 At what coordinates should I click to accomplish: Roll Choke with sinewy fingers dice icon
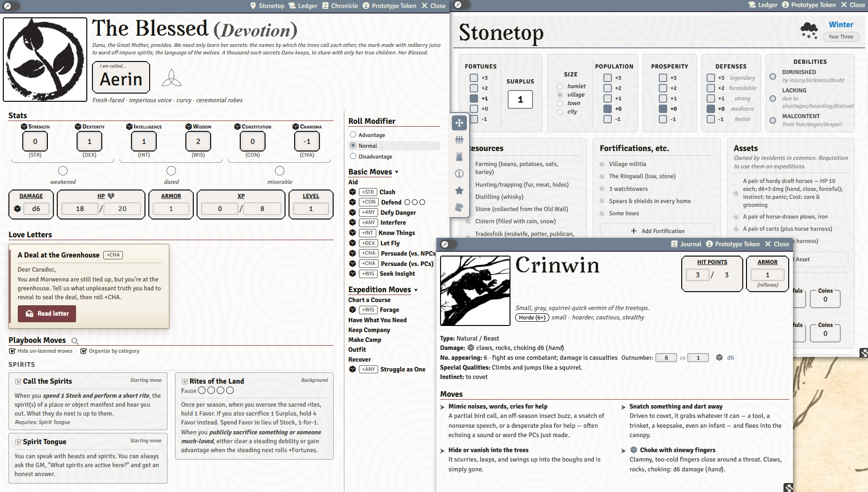tap(633, 450)
